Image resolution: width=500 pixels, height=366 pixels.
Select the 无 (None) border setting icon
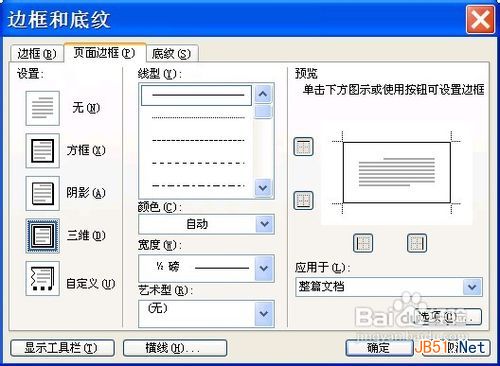pyautogui.click(x=43, y=108)
